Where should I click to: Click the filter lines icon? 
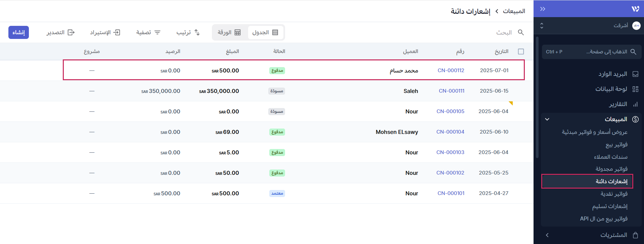click(157, 32)
